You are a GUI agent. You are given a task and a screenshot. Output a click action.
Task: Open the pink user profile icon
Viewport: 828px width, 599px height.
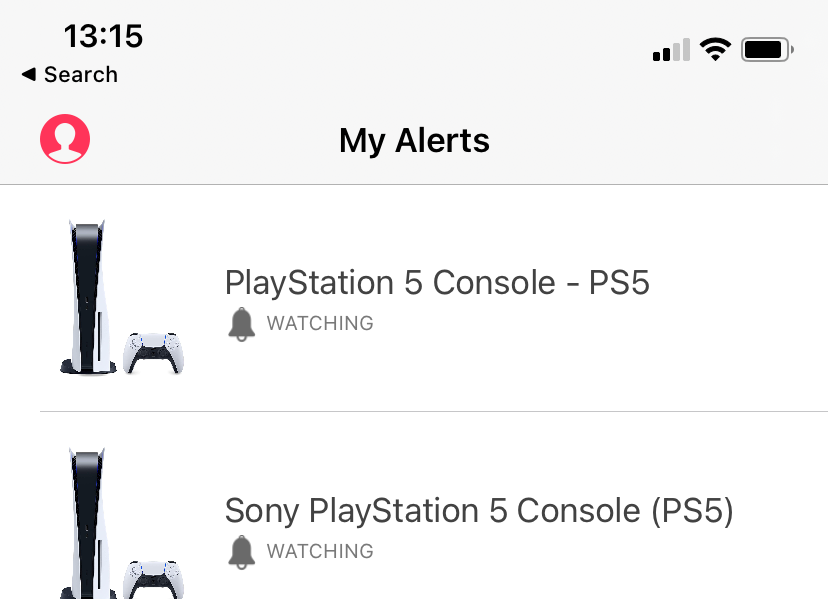coord(65,138)
